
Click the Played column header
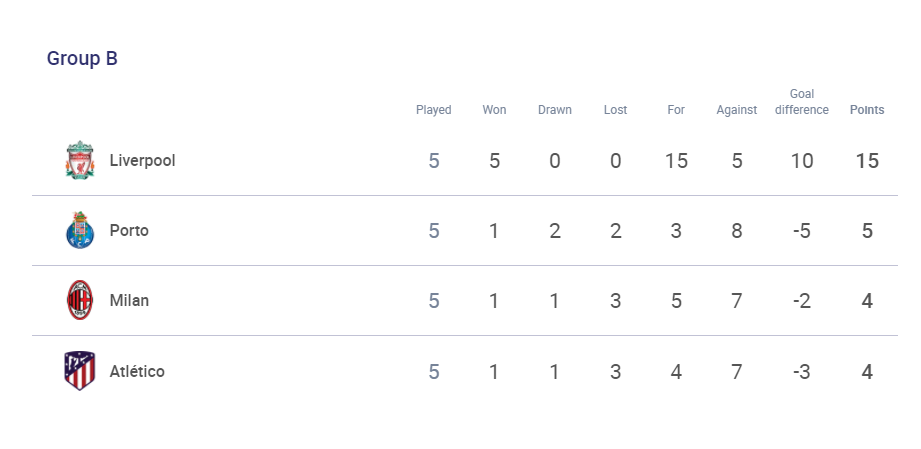tap(433, 110)
